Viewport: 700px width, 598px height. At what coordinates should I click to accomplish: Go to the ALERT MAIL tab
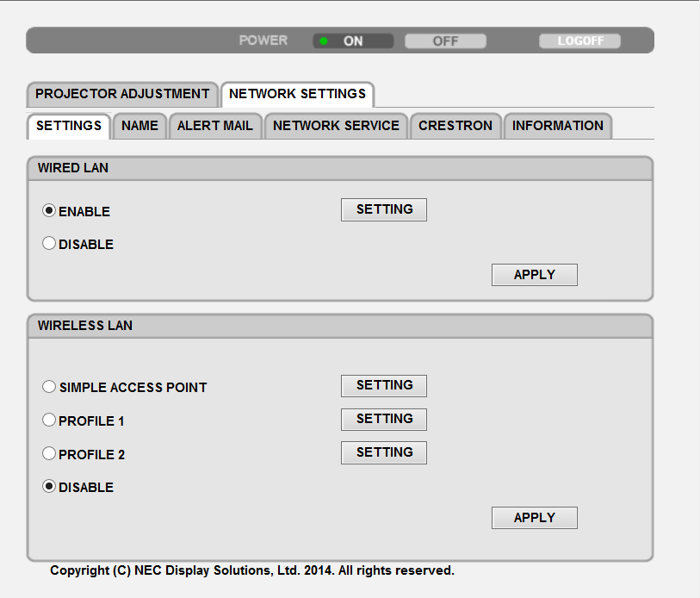click(x=215, y=126)
